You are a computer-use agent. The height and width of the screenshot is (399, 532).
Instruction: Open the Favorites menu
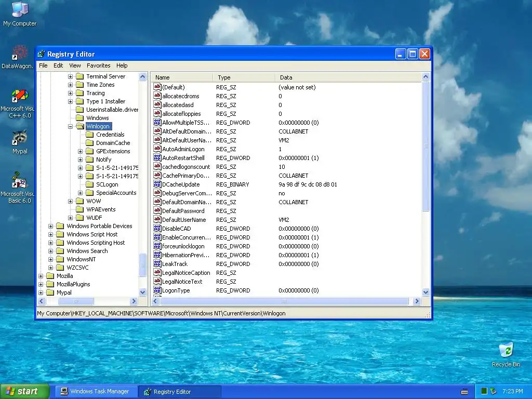click(98, 65)
